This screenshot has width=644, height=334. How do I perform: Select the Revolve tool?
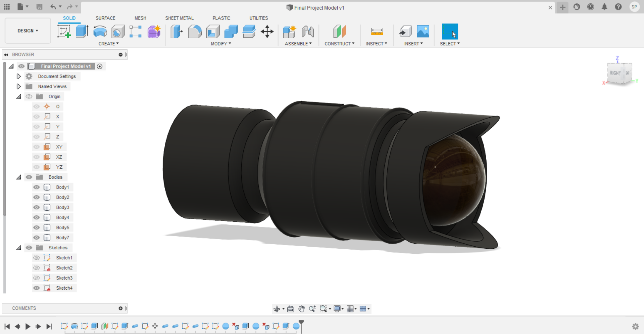[100, 32]
